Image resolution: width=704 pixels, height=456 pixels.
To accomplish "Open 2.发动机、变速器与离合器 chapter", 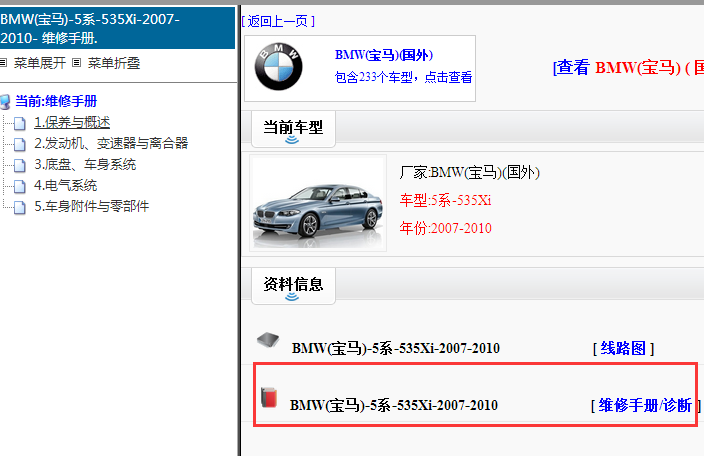I will pyautogui.click(x=111, y=144).
